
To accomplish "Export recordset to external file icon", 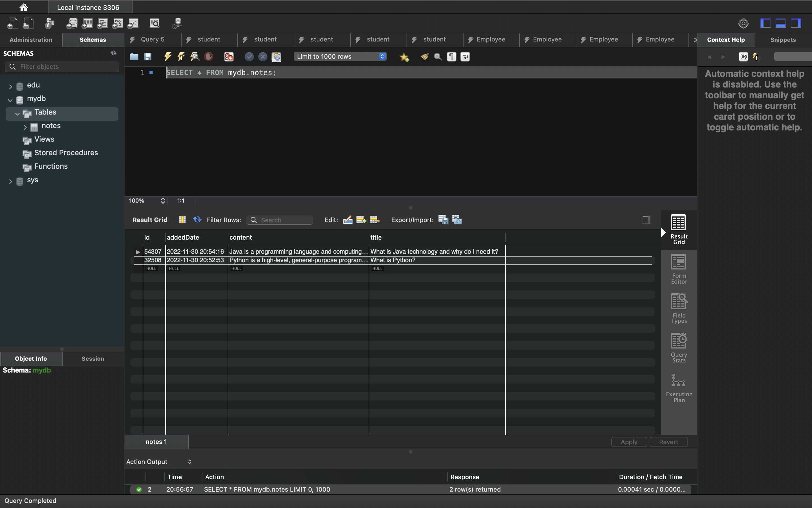I will point(443,220).
